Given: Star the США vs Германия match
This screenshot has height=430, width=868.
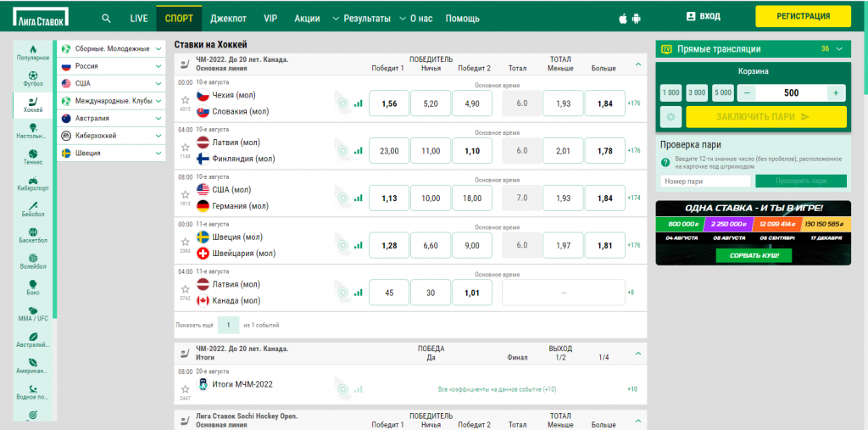Looking at the screenshot, I should click(x=185, y=195).
